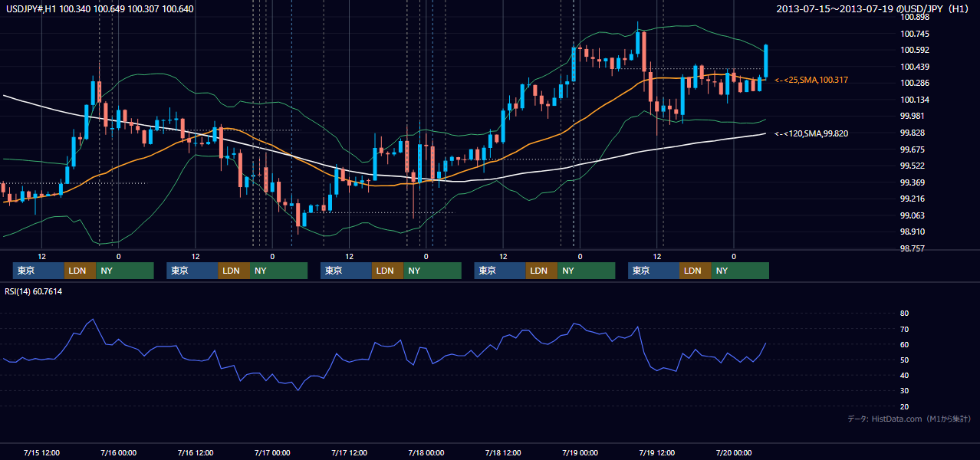Click price axis value 100.592
Screen dimensions: 980x460
pyautogui.click(x=915, y=50)
